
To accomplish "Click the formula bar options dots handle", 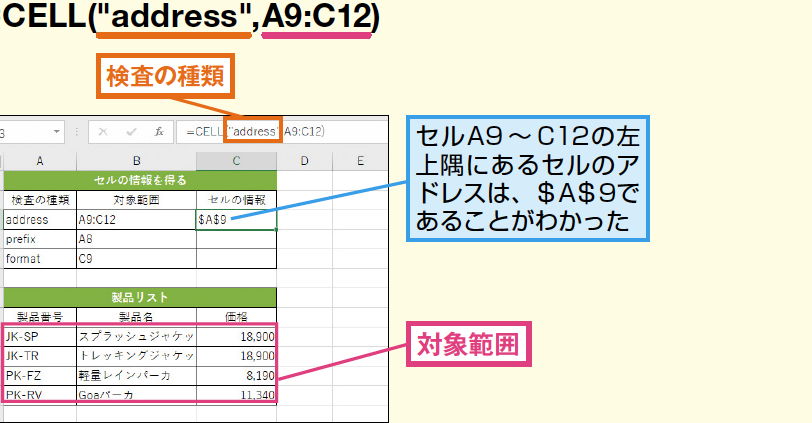I will [x=77, y=132].
